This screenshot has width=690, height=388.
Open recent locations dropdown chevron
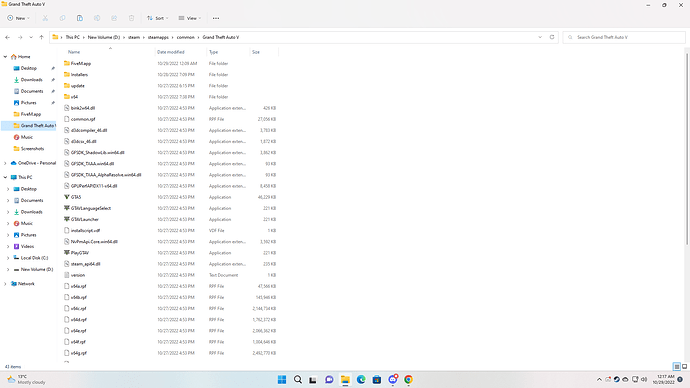click(31, 37)
